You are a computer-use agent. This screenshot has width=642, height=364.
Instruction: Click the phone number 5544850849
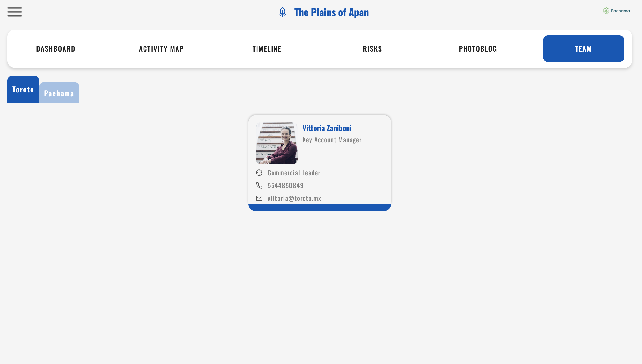[285, 185]
